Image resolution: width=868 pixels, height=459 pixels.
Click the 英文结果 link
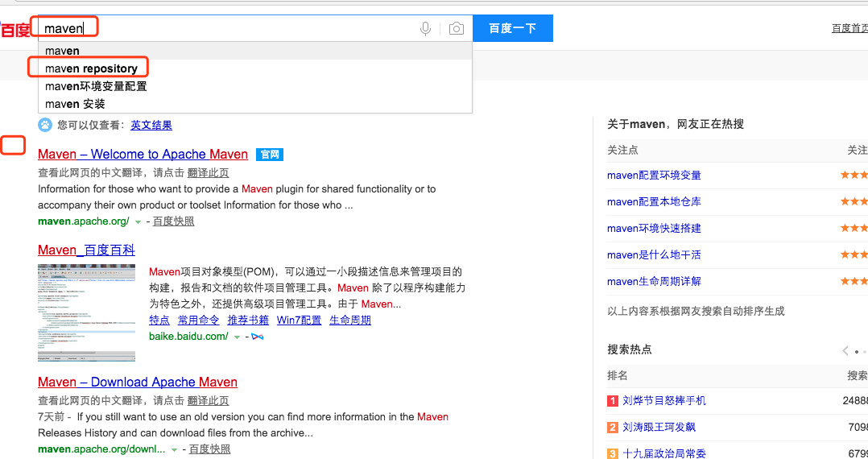(x=151, y=125)
